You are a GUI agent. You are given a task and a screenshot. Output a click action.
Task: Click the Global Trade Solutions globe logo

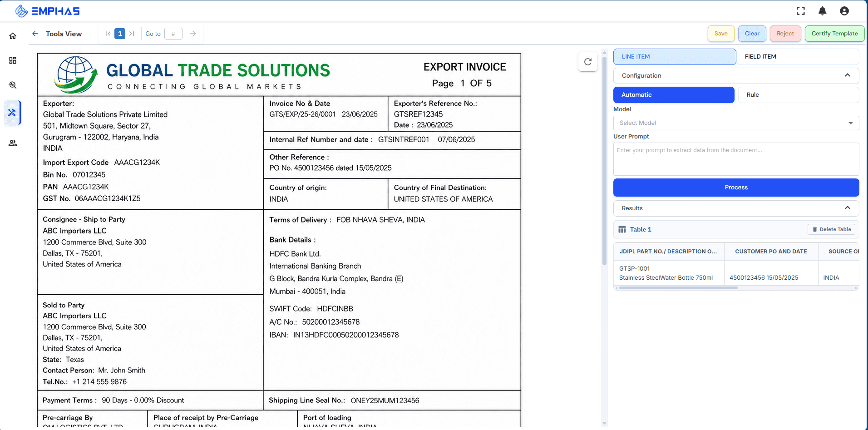(x=76, y=75)
